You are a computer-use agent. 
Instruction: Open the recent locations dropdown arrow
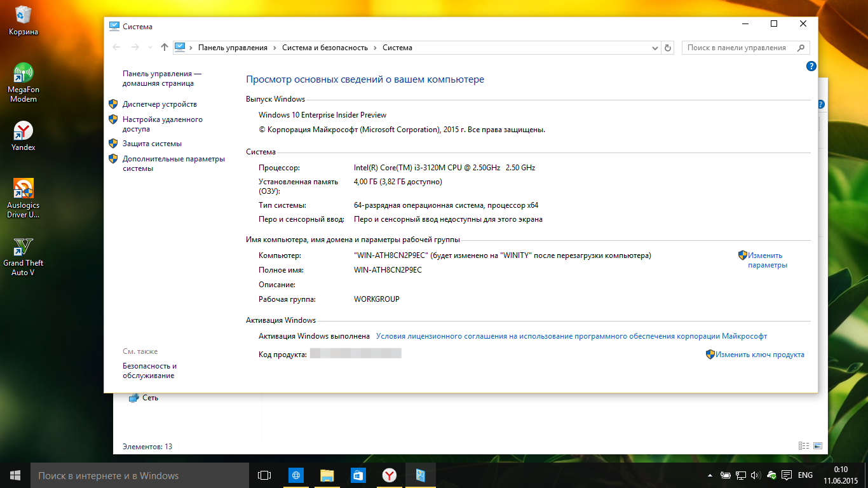coord(150,48)
